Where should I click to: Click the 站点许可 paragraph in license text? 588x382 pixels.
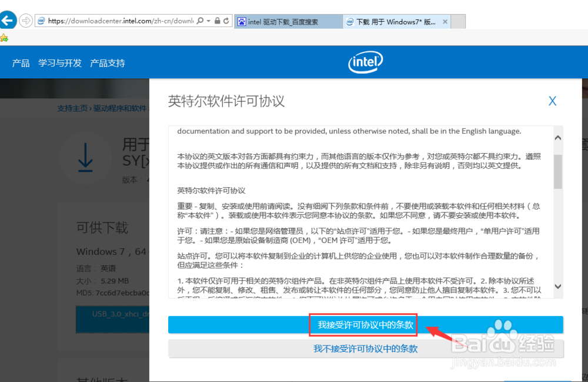[x=359, y=260]
